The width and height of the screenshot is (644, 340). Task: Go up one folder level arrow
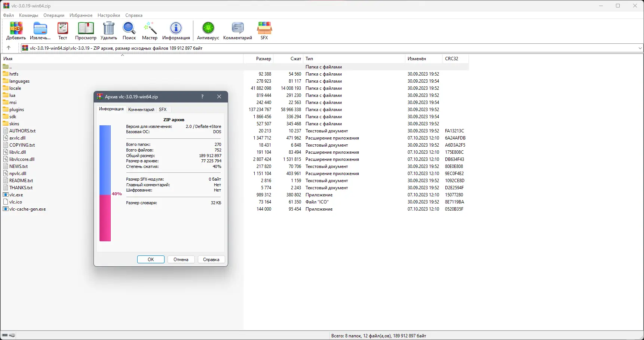point(9,48)
